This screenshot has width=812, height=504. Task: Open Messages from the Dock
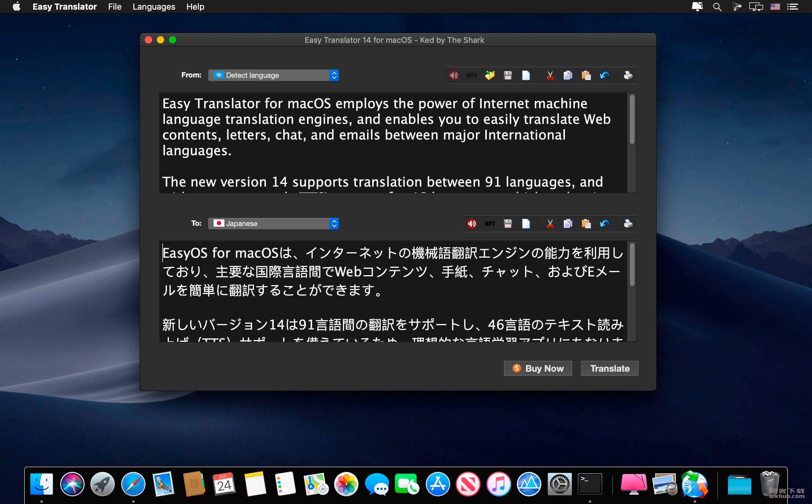click(x=377, y=484)
